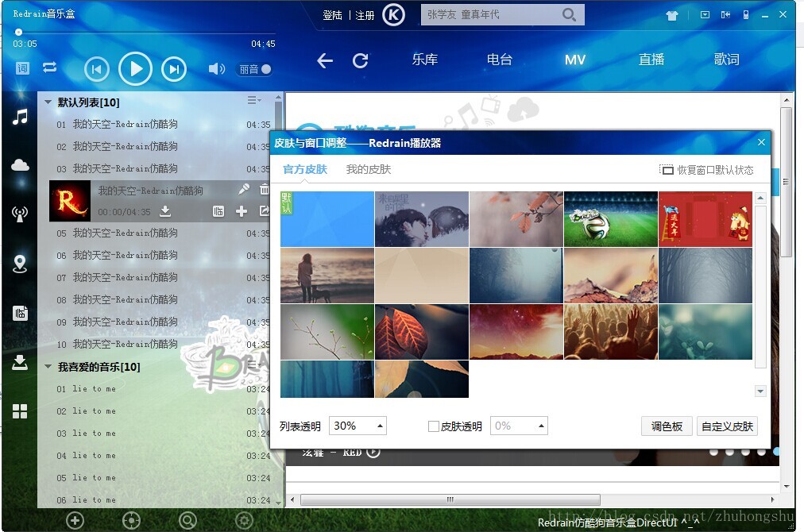The image size is (804, 532).
Task: Click the K logo button
Action: pos(393,15)
